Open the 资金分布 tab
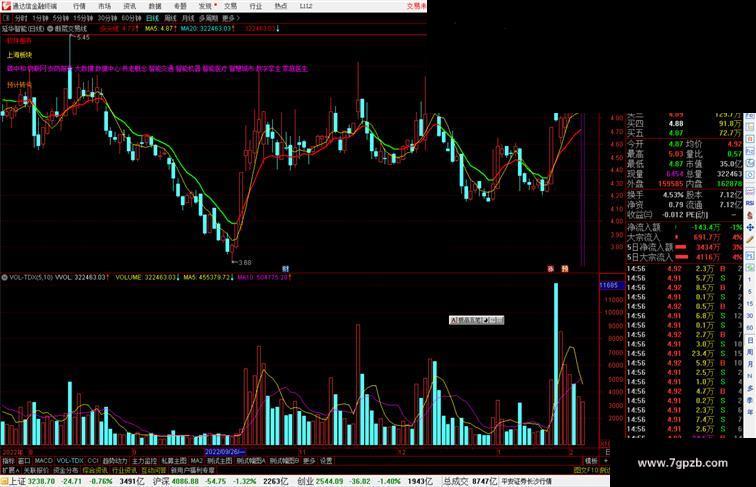The width and height of the screenshot is (756, 487). [66, 470]
